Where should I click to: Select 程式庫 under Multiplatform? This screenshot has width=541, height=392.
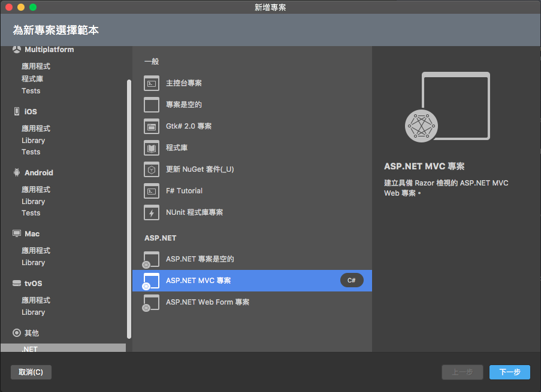click(32, 78)
